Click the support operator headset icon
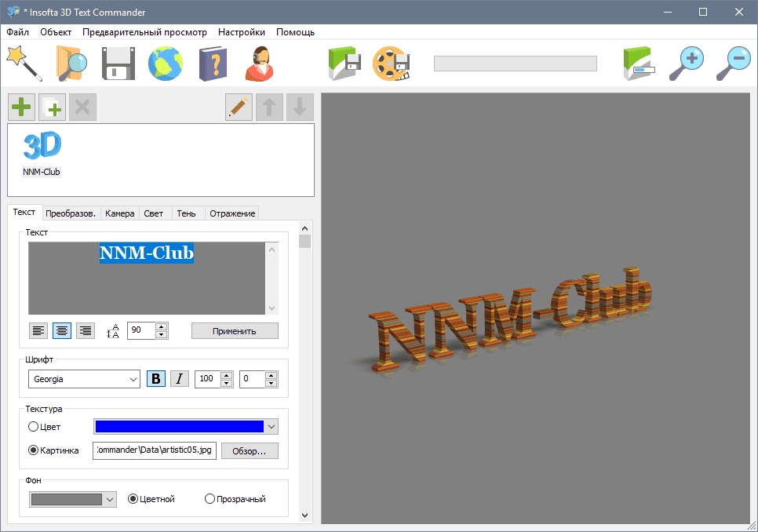Image resolution: width=758 pixels, height=532 pixels. pyautogui.click(x=260, y=64)
